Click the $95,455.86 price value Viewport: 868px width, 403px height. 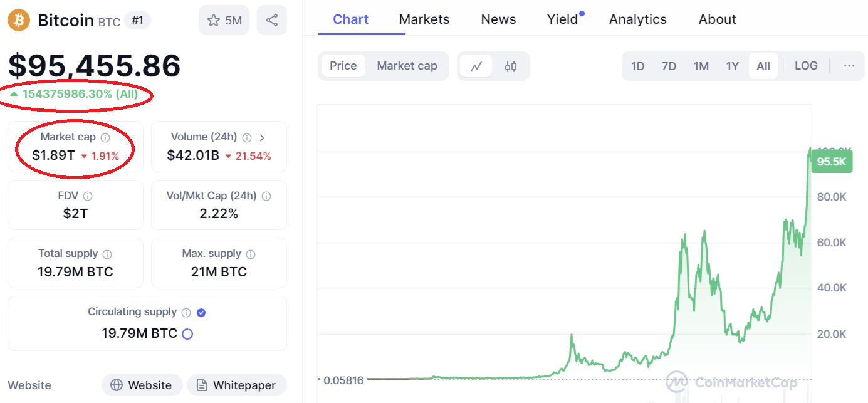[x=94, y=65]
